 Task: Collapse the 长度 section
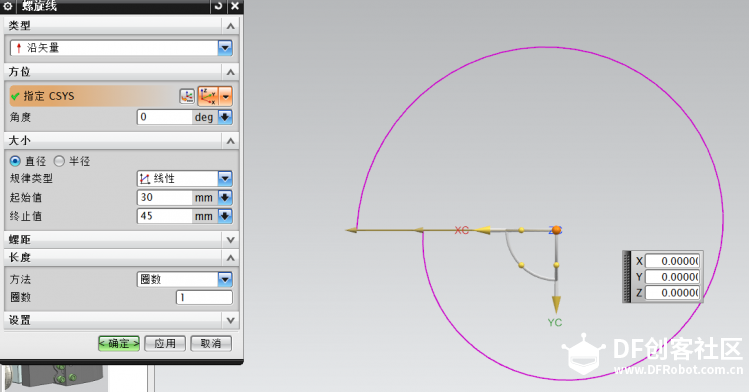230,258
